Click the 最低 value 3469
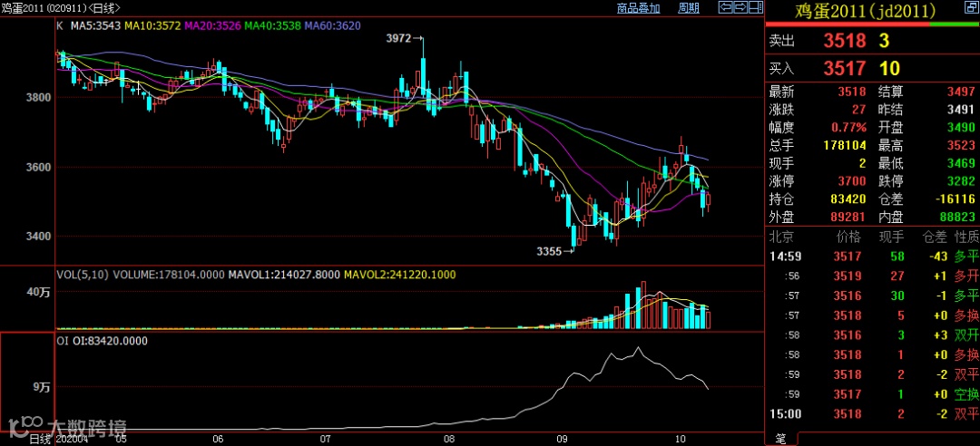Screen dimensions: 980x446 [x=961, y=164]
